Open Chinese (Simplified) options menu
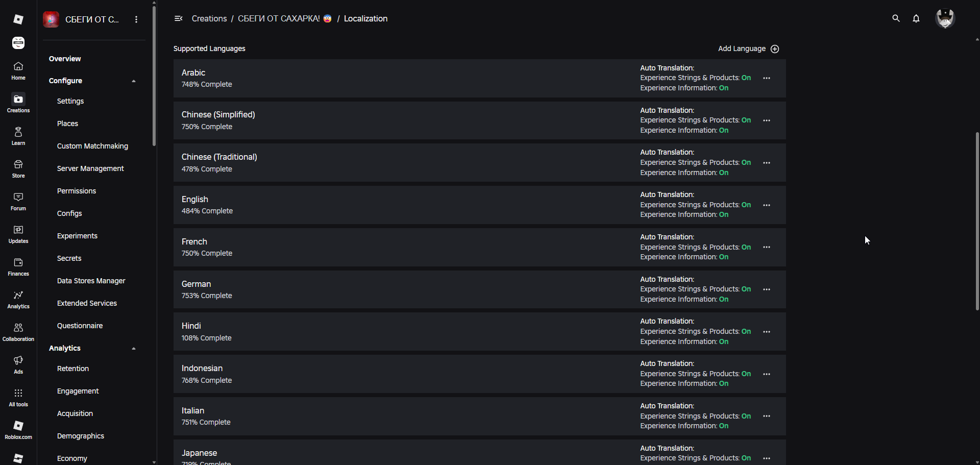 pyautogui.click(x=767, y=120)
